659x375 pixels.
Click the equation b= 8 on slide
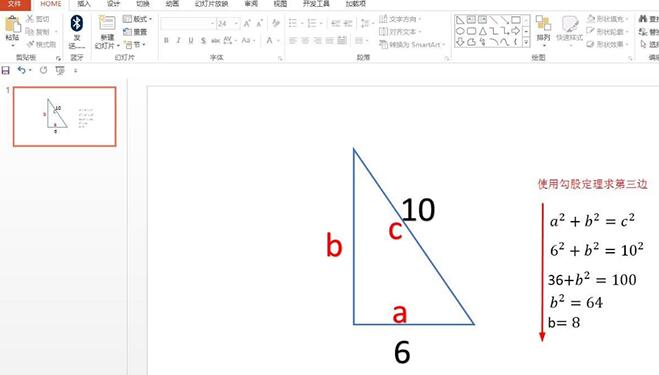point(564,323)
